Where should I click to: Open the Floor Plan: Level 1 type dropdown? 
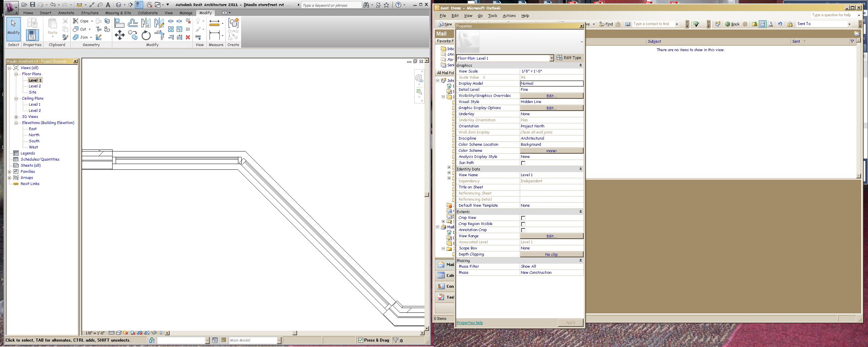pyautogui.click(x=551, y=58)
